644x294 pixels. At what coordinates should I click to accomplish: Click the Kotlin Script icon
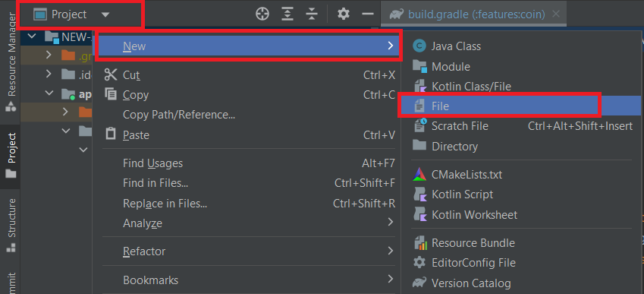coord(419,194)
